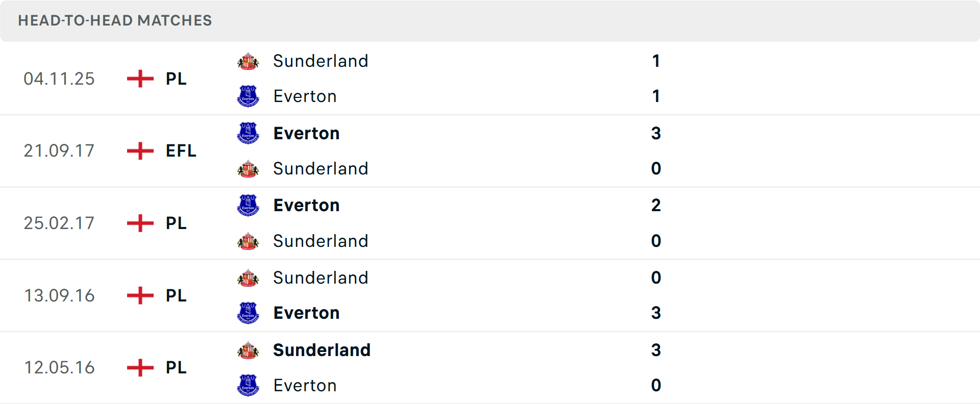Click Everton's score of 2 on 25.02.17

pyautogui.click(x=656, y=205)
